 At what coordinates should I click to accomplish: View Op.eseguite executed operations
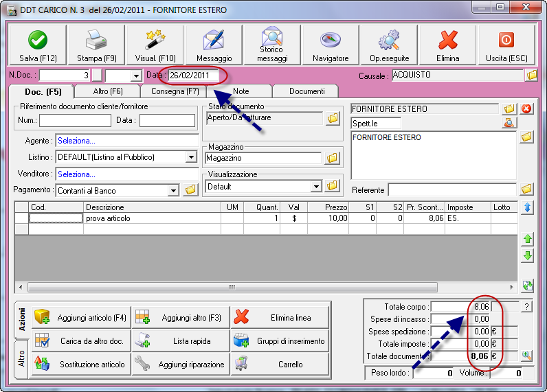point(389,45)
